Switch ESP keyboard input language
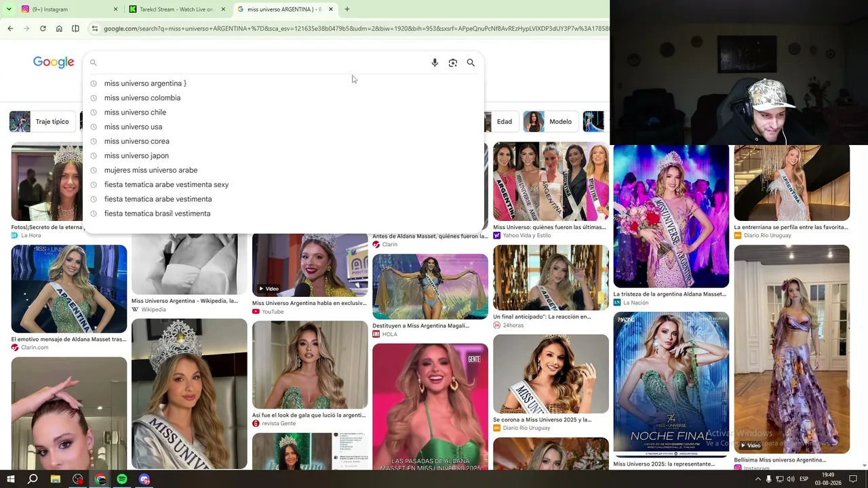 tap(804, 479)
